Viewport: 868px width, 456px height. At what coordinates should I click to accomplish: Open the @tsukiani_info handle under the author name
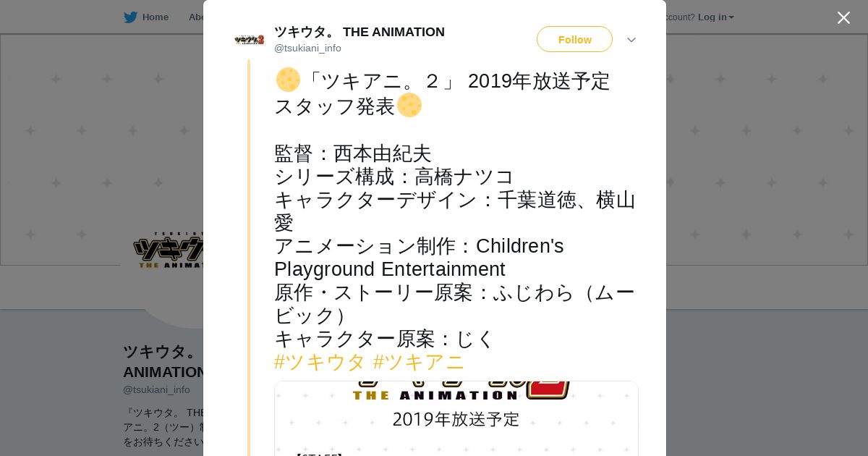pos(307,48)
